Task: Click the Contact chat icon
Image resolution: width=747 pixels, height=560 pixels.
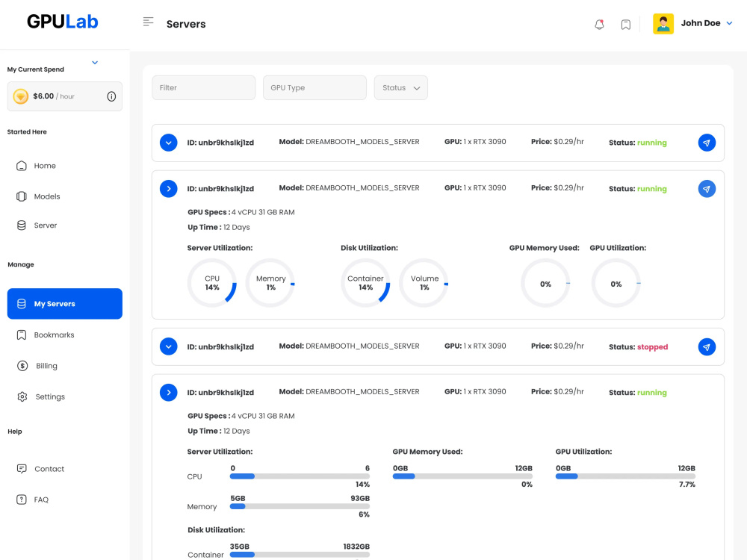Action: pyautogui.click(x=22, y=469)
